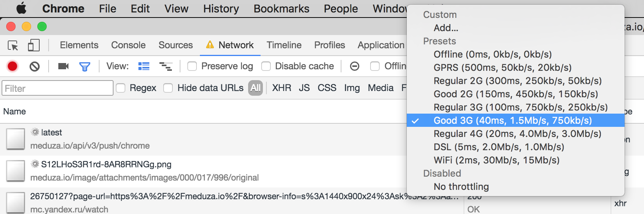Open the File menu
The image size is (644, 214).
pos(107,9)
